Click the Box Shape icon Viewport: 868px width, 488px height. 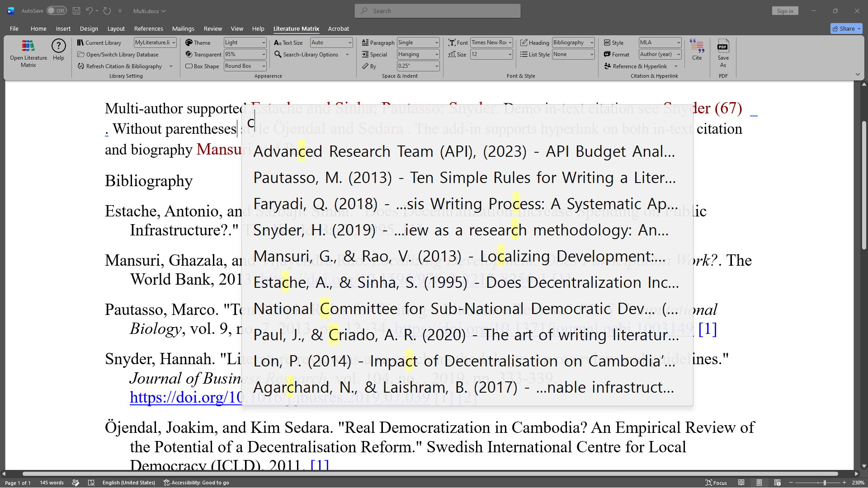pyautogui.click(x=189, y=66)
